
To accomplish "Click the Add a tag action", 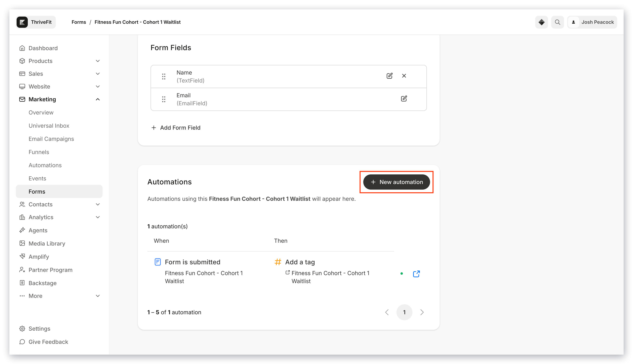I will [300, 262].
